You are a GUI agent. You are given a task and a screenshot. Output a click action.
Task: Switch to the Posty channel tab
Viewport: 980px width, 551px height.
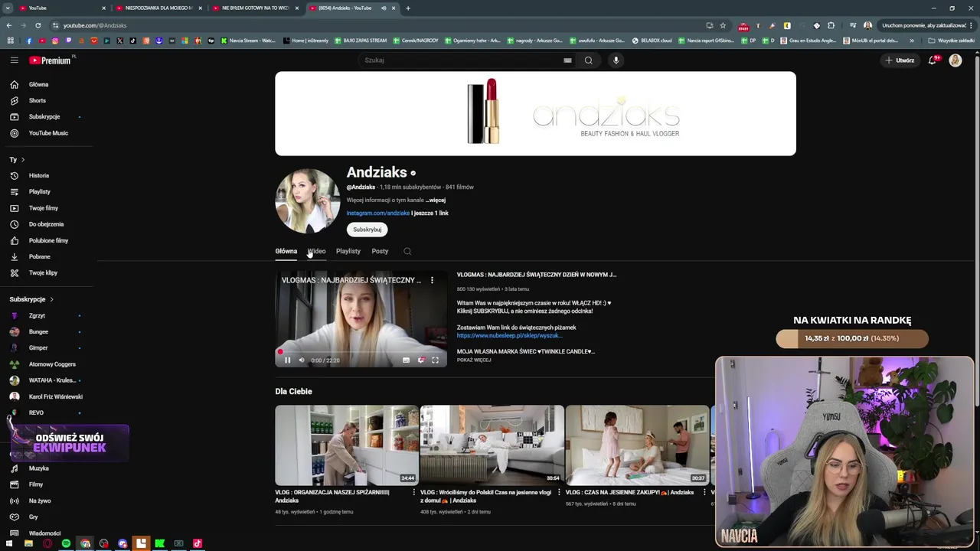pos(380,251)
